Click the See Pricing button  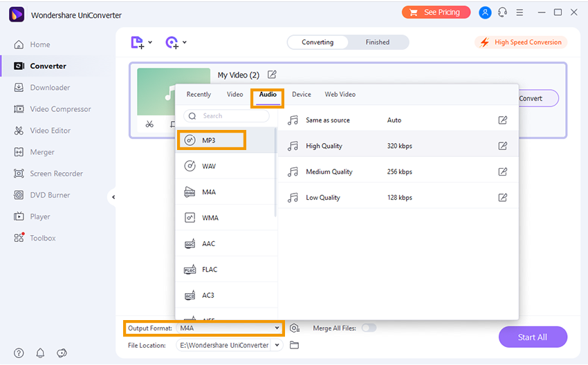pos(436,12)
